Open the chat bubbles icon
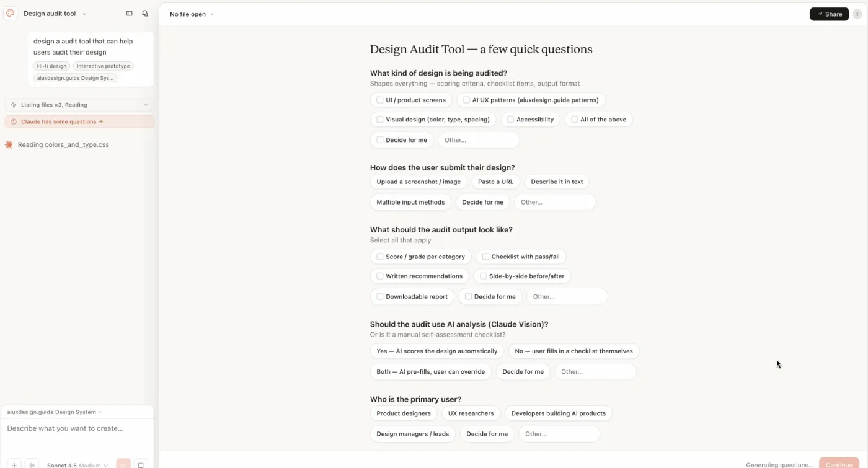 (145, 14)
